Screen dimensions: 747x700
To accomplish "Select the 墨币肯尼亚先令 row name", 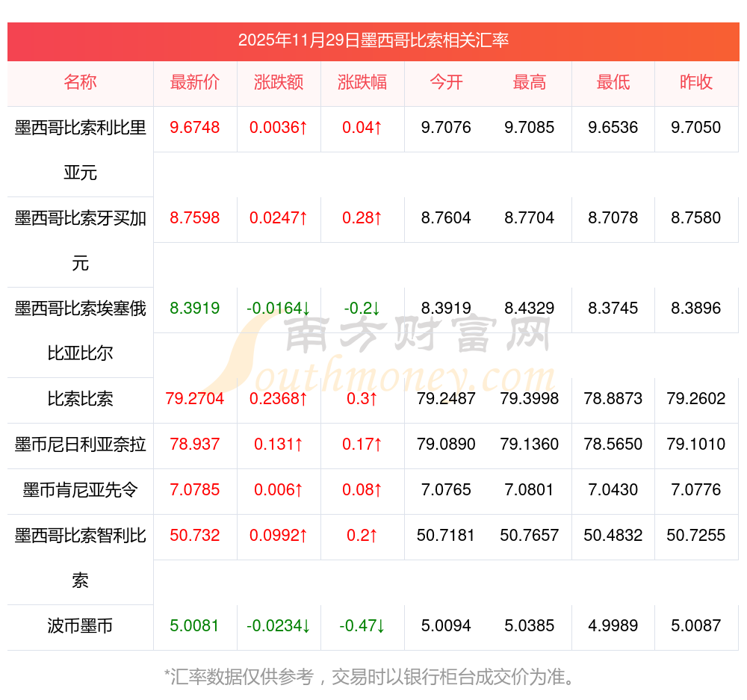I will pos(80,490).
